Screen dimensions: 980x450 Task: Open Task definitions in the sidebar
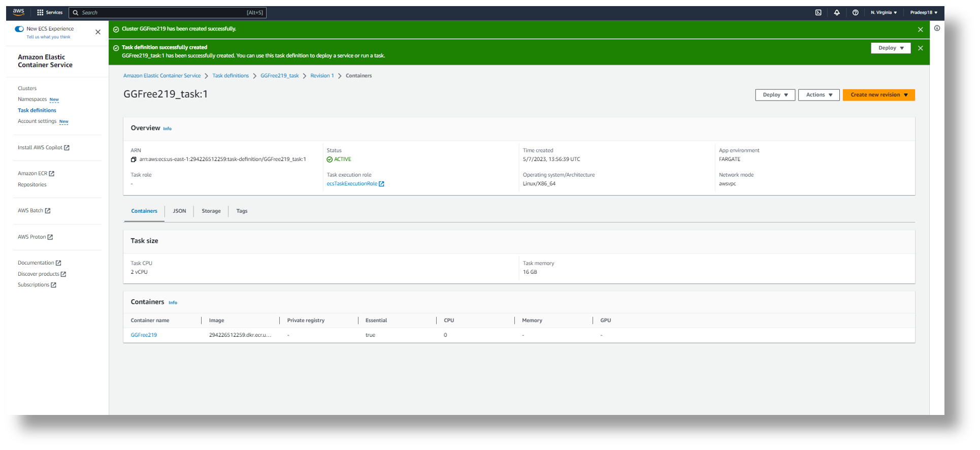[x=37, y=111]
